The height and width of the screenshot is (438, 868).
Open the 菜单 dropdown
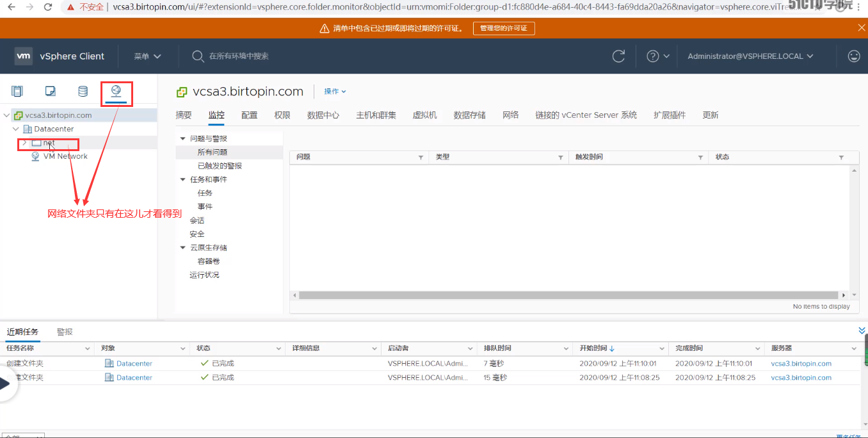[x=147, y=56]
